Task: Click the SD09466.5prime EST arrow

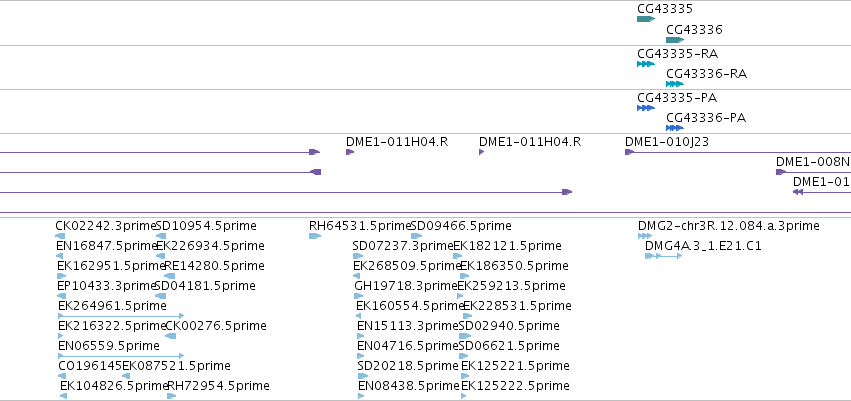Action: 416,236
